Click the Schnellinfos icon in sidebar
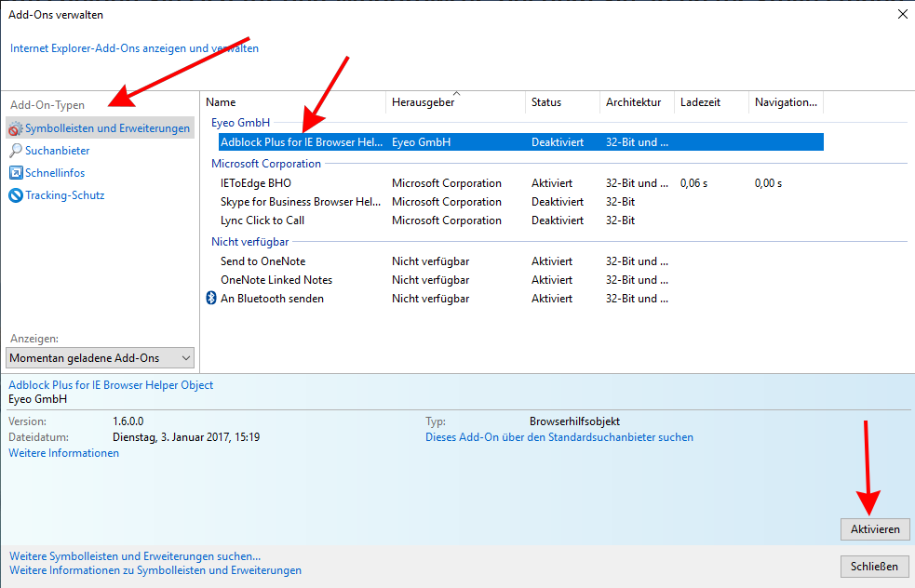 pos(16,173)
